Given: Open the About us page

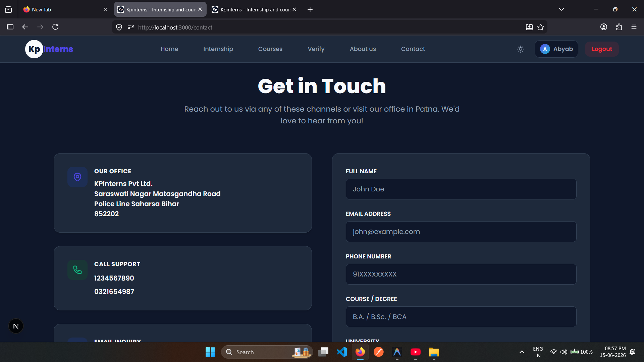Looking at the screenshot, I should [x=363, y=49].
